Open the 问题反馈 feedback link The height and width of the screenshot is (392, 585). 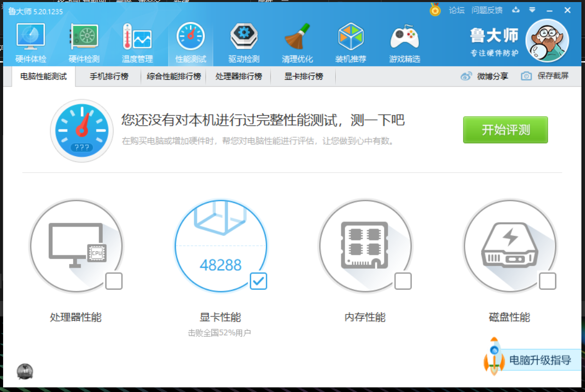coord(487,10)
